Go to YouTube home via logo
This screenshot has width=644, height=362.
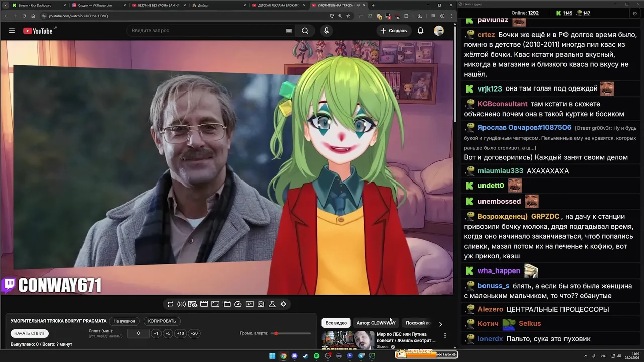coord(38,31)
